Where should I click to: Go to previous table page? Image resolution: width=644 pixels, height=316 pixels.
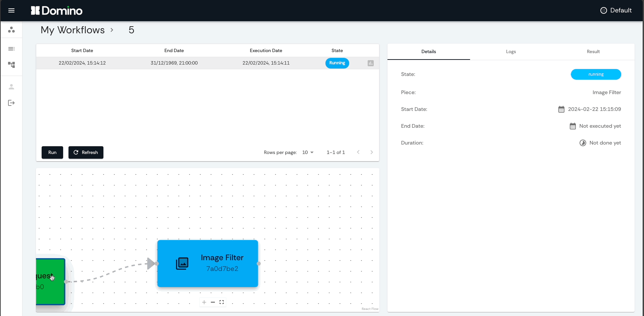tap(358, 152)
